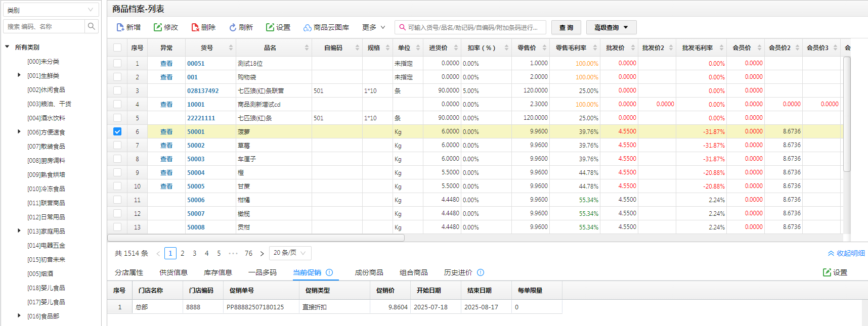Switch to 一品多码 tab
868x326 pixels.
click(x=263, y=272)
